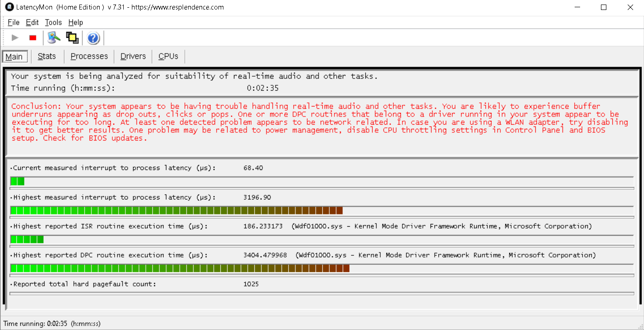Open the File menu
The width and height of the screenshot is (644, 330).
click(13, 22)
